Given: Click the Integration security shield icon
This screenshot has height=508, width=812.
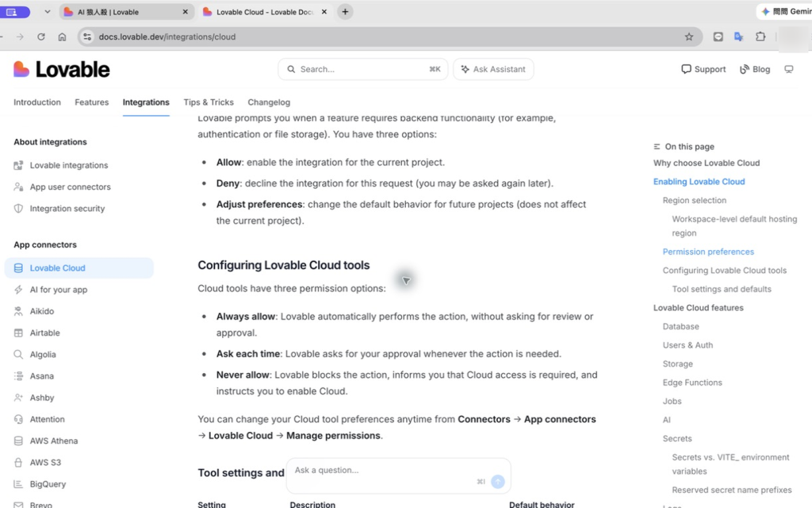Looking at the screenshot, I should point(18,209).
